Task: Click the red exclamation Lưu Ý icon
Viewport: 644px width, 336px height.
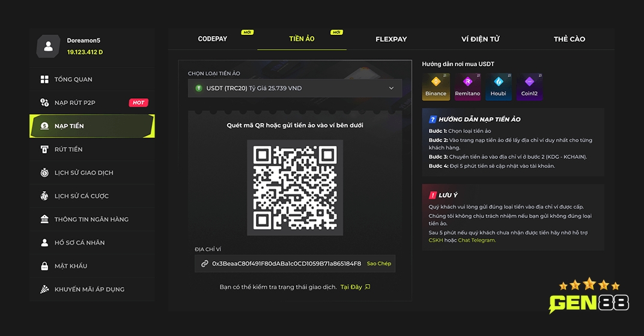Action: pos(433,195)
